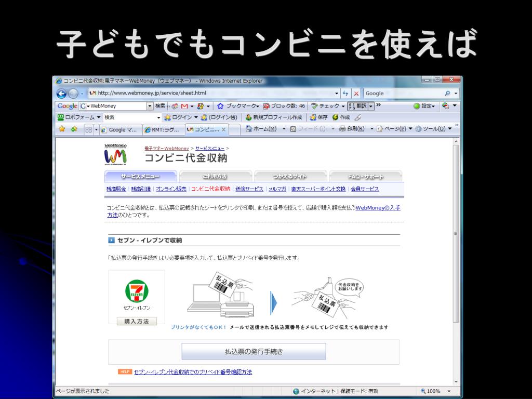Image resolution: width=532 pixels, height=399 pixels.
Task: Click the popup blocker count (ブロック数: 46)
Action: point(284,106)
